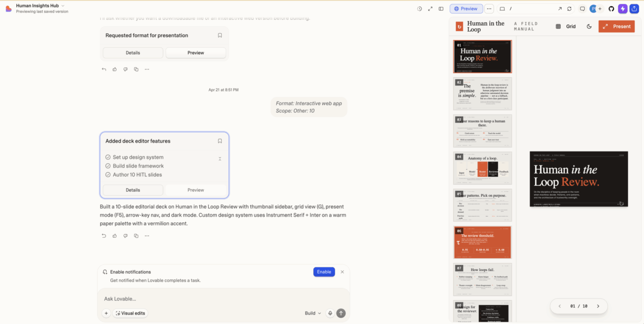Click the Ask Lovable chat input field
Viewport: 644px width, 324px height.
pos(224,299)
